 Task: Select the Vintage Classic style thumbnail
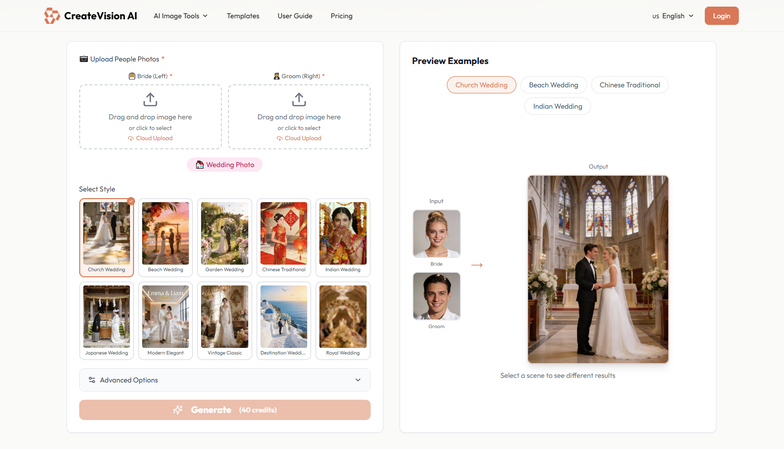click(224, 320)
